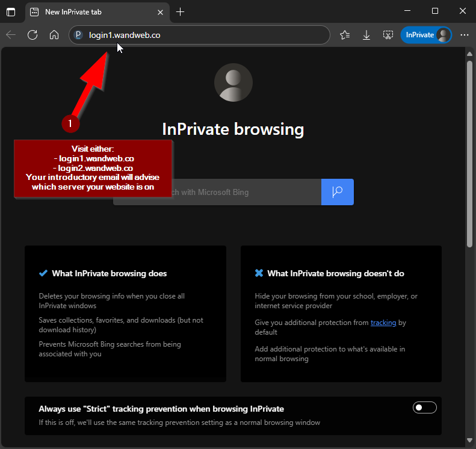Screen dimensions: 476x449
Task: Click the browser Back arrow
Action: pos(11,35)
